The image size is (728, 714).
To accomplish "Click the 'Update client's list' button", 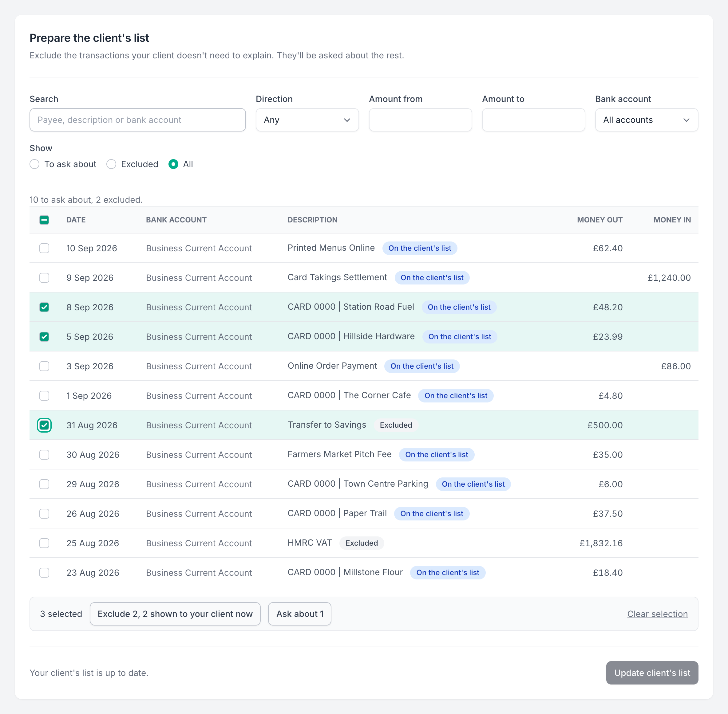I will tap(652, 673).
